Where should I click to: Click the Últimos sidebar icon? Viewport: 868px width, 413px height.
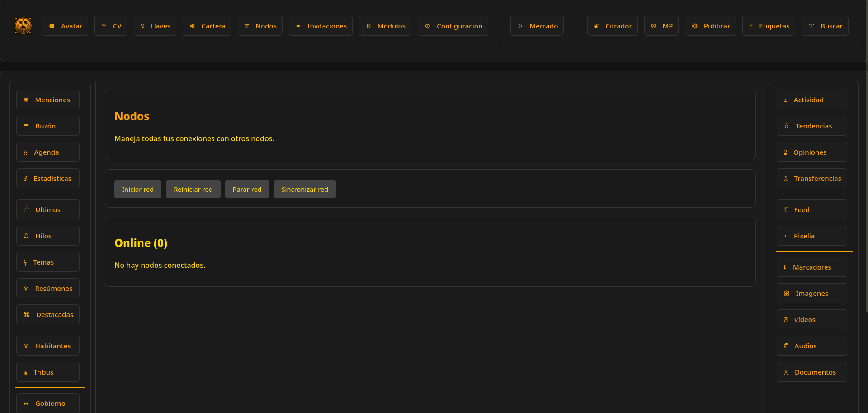click(x=26, y=209)
